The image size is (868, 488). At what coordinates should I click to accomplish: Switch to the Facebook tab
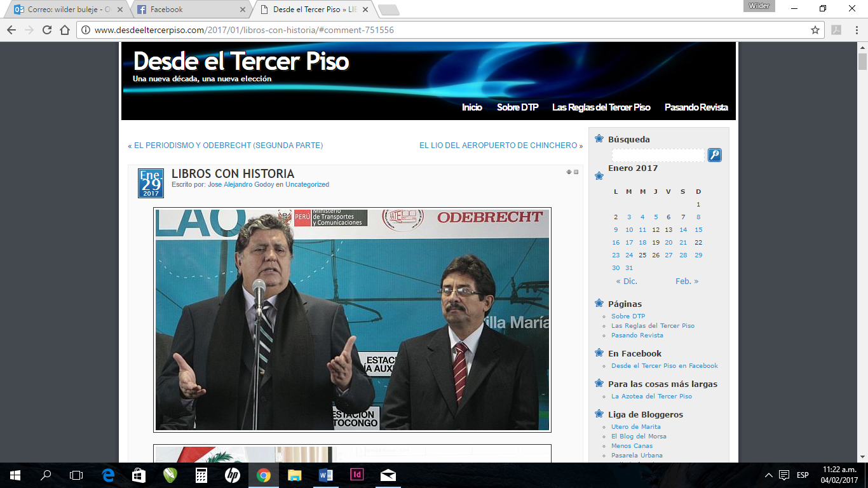191,10
